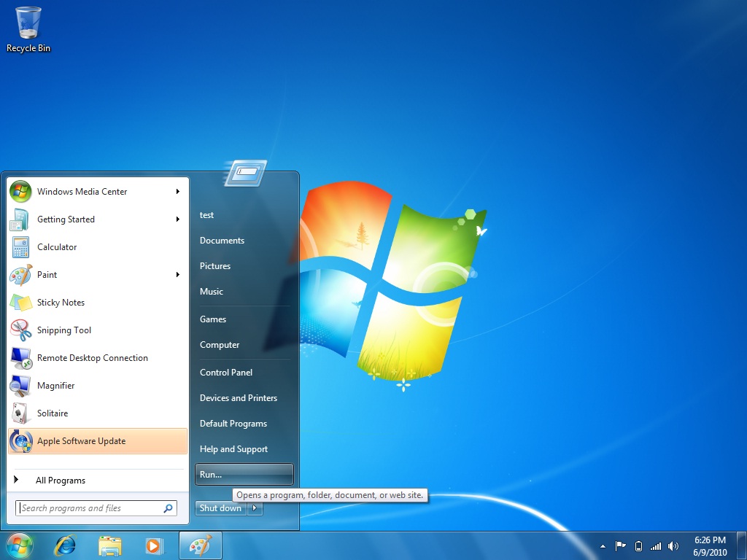Click the Apple Software Update icon

20,441
